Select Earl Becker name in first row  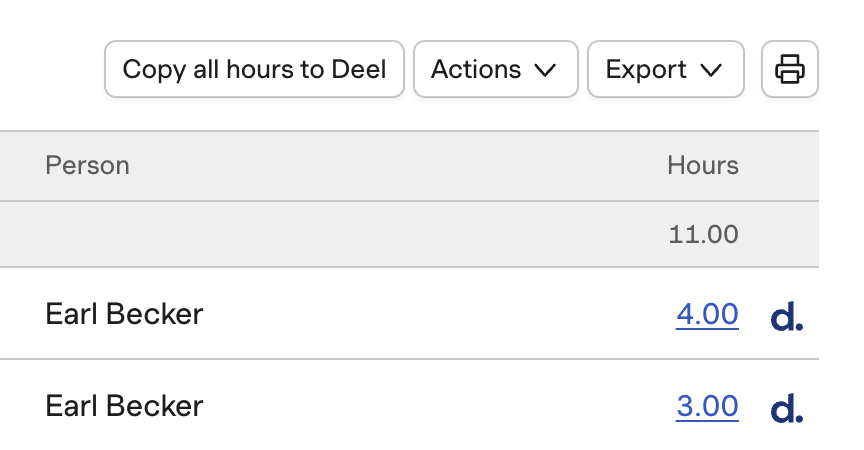point(124,314)
